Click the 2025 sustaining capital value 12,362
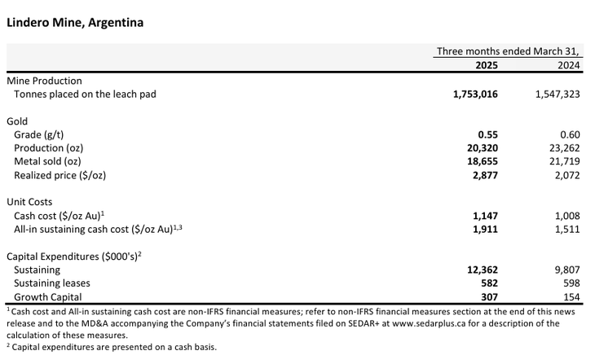Screen dimensions: 595x364 tap(481, 270)
